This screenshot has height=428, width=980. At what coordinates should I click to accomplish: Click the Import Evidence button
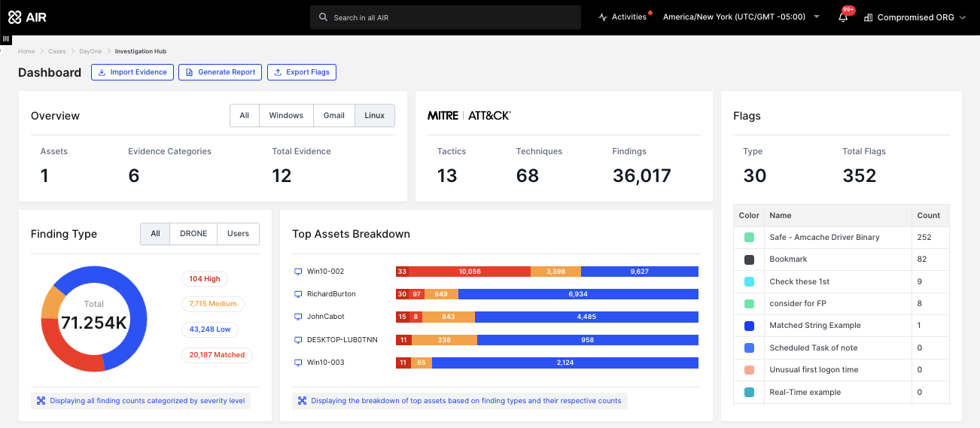click(x=132, y=72)
